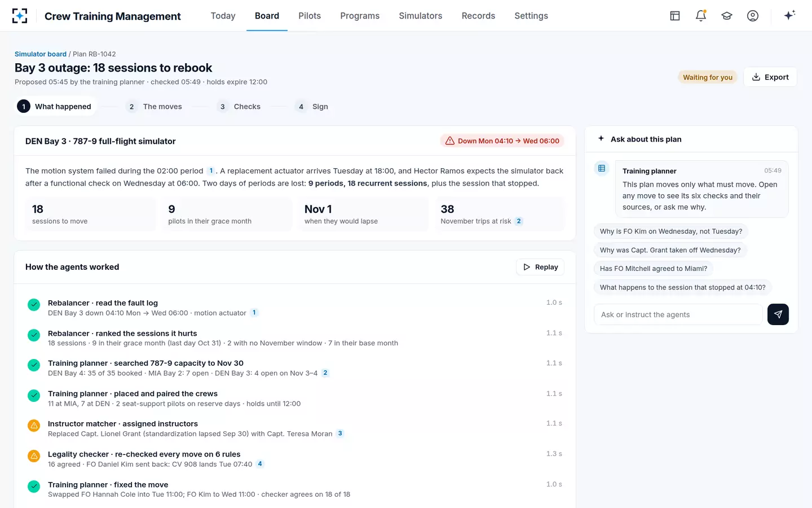Click the warning icon beside Legality checker

(34, 456)
